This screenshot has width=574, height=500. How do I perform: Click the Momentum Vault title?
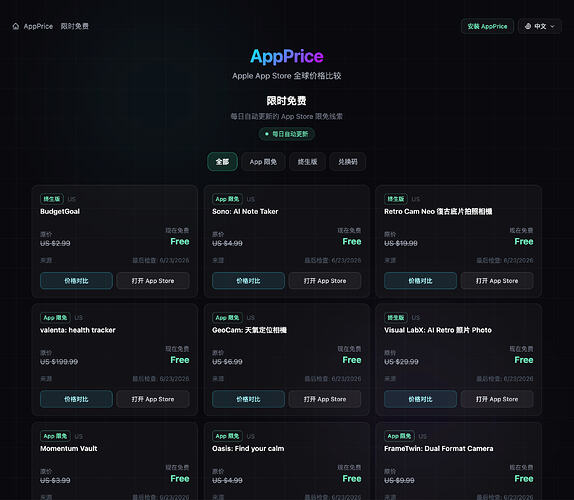click(x=69, y=449)
